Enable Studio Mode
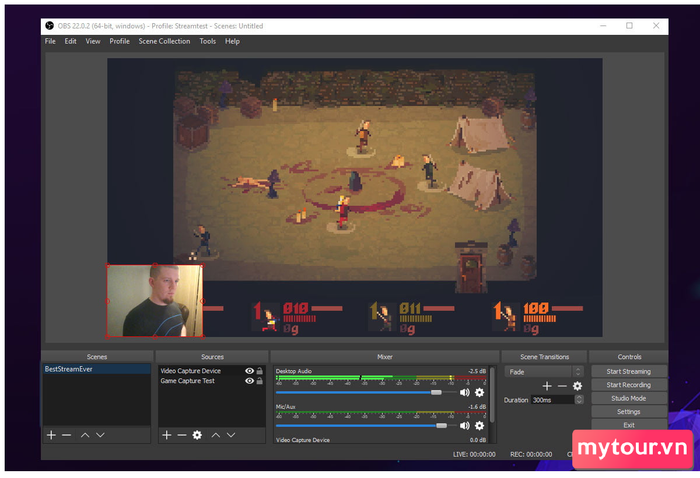Image resolution: width=700 pixels, height=478 pixels. [629, 398]
